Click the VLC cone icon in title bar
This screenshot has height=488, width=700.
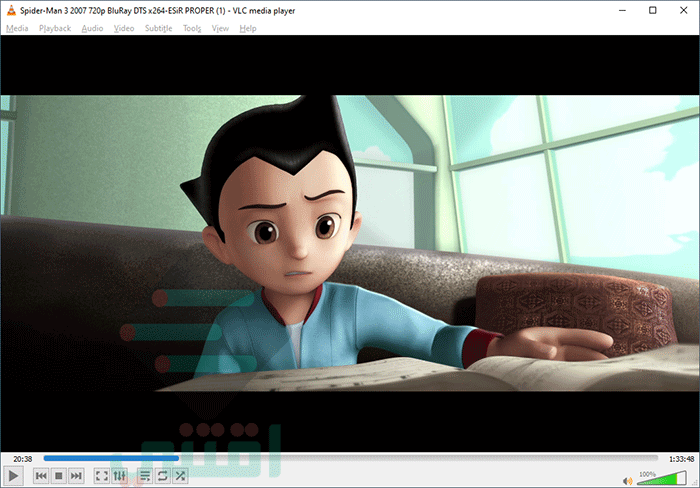point(11,10)
